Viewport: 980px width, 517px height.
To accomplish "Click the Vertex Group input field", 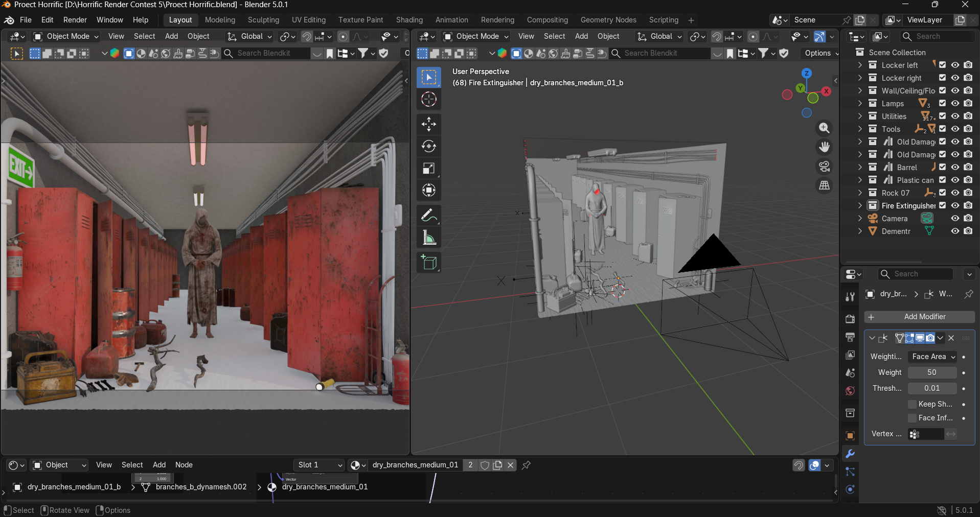I will pos(926,434).
